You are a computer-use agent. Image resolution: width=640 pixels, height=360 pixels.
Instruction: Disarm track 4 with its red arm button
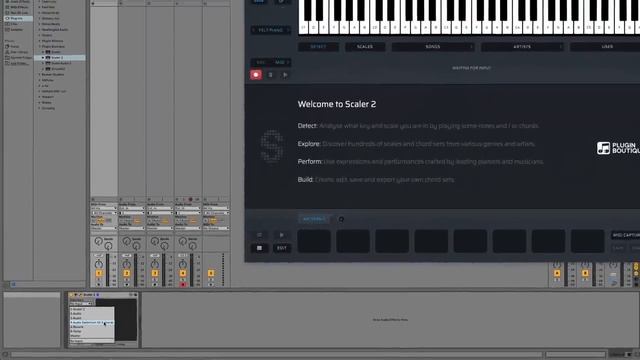tap(183, 284)
